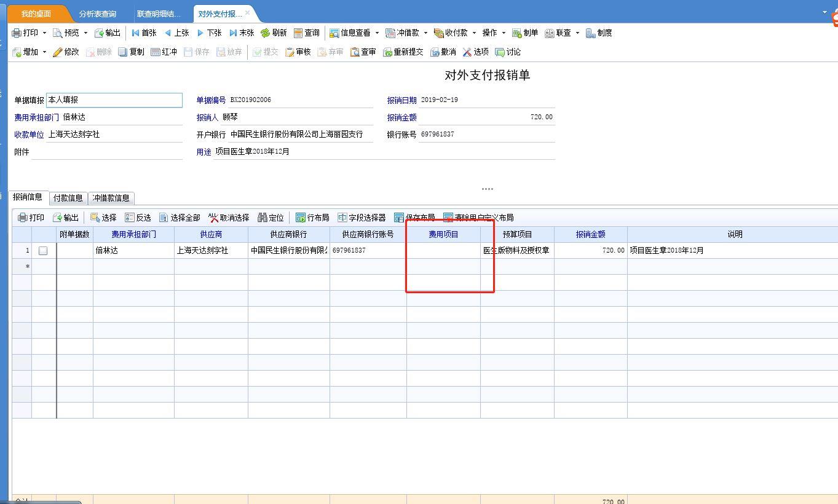Viewport: 838px width, 504px height.
Task: Open the 报销信息 tab
Action: pos(28,197)
